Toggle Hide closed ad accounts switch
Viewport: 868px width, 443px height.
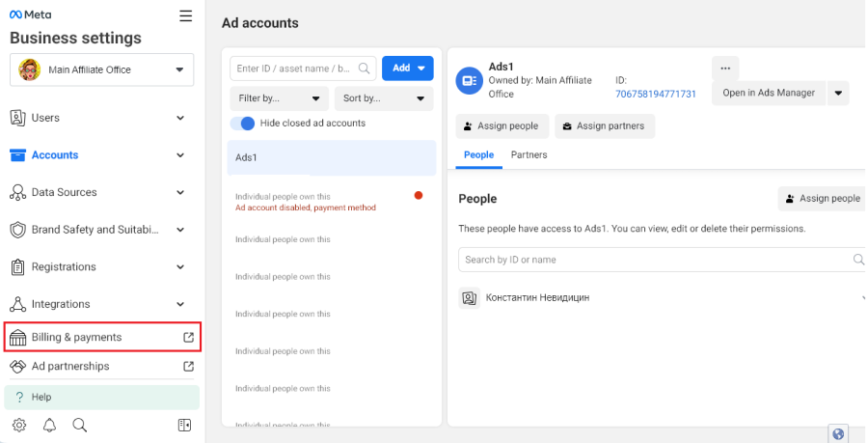[x=243, y=124]
